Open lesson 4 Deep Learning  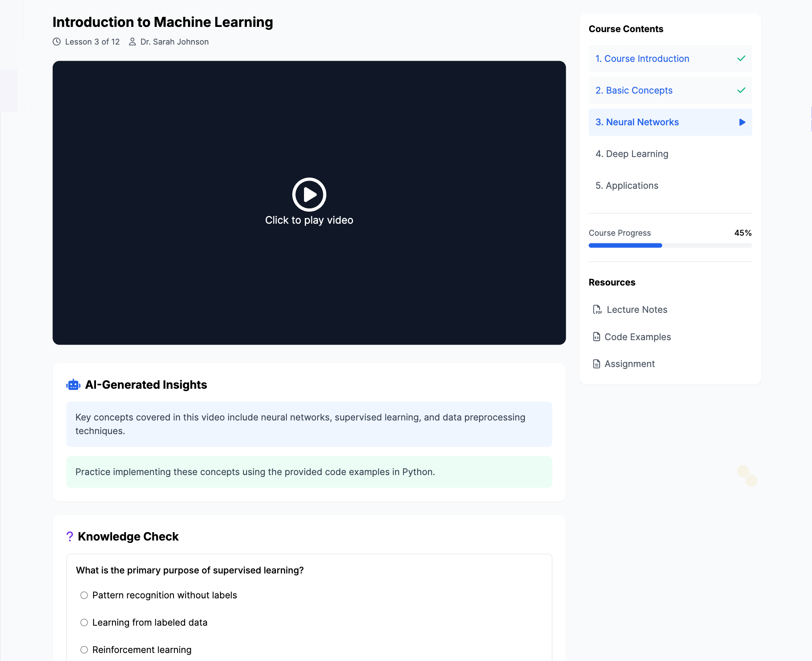(x=632, y=154)
